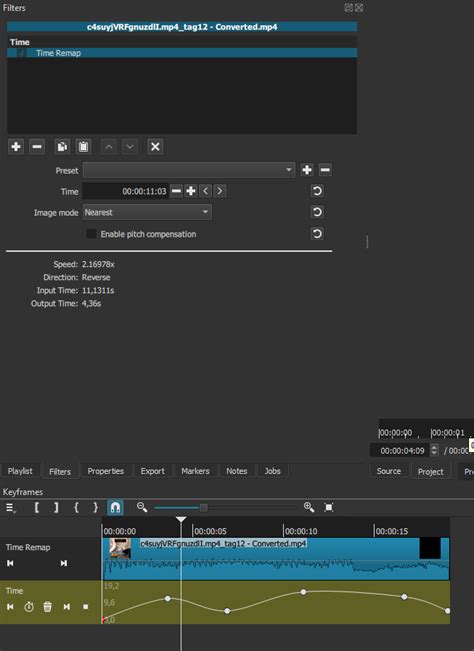Decrement the Time value with the minus icon
474x651 pixels.
click(176, 191)
